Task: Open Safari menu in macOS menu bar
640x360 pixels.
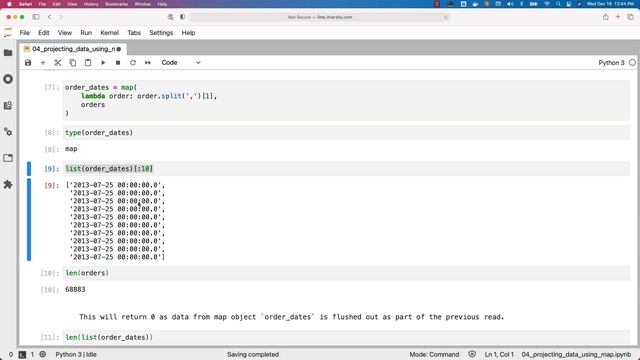Action: [25, 4]
